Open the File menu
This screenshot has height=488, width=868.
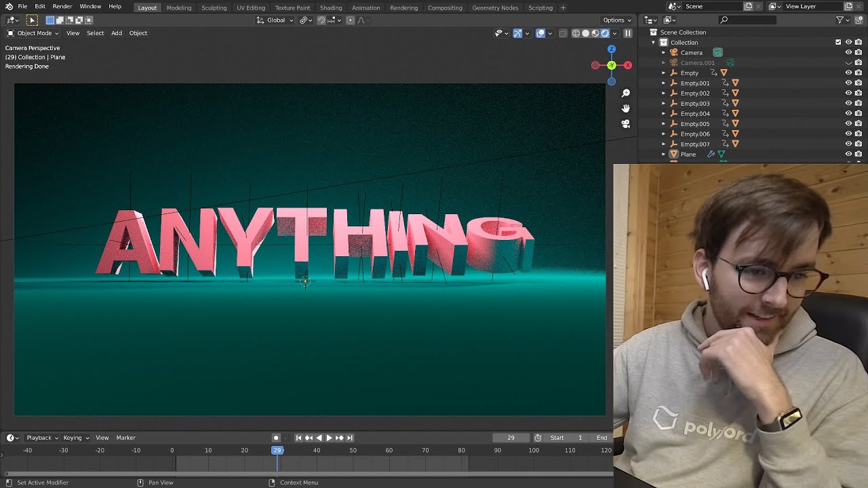pos(22,7)
